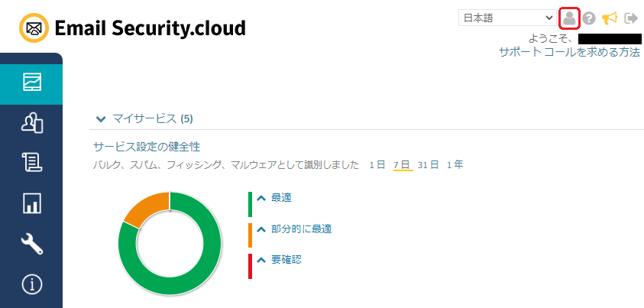Open the information sidebar icon

tap(31, 284)
